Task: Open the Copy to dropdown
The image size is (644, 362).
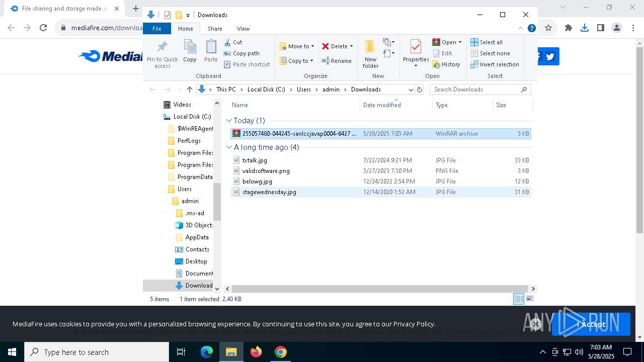Action: coord(297,61)
